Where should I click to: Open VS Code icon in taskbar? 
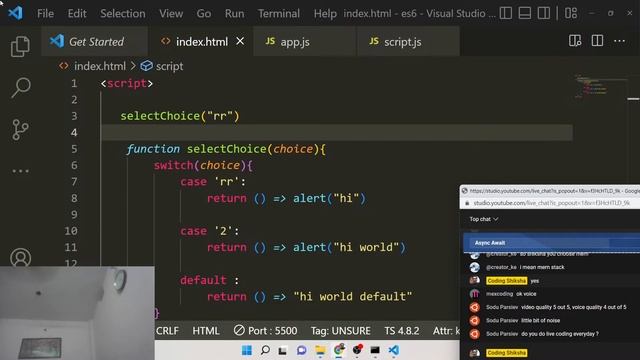(393, 350)
